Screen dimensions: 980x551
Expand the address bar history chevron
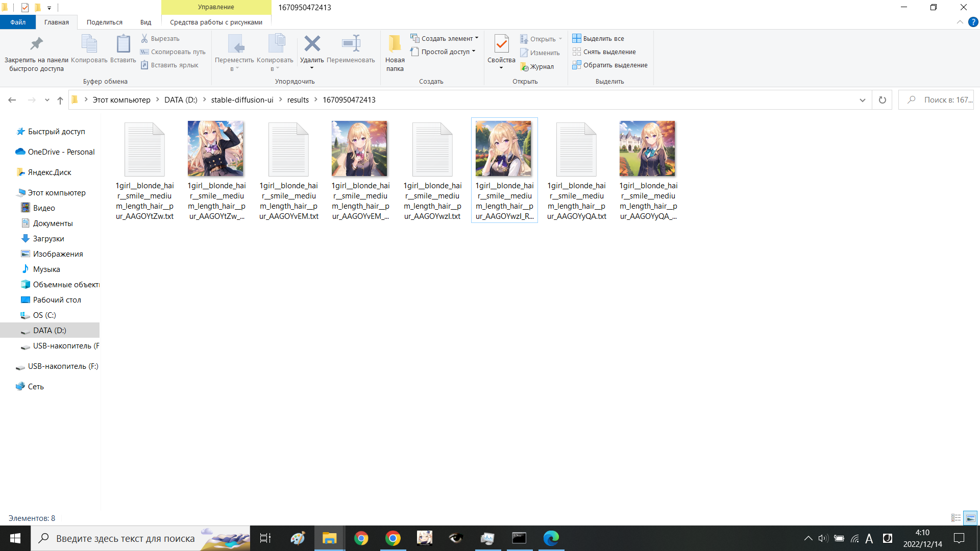pyautogui.click(x=862, y=99)
